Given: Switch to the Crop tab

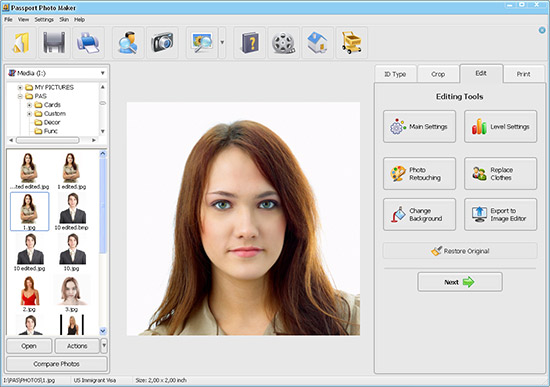Looking at the screenshot, I should pyautogui.click(x=438, y=74).
